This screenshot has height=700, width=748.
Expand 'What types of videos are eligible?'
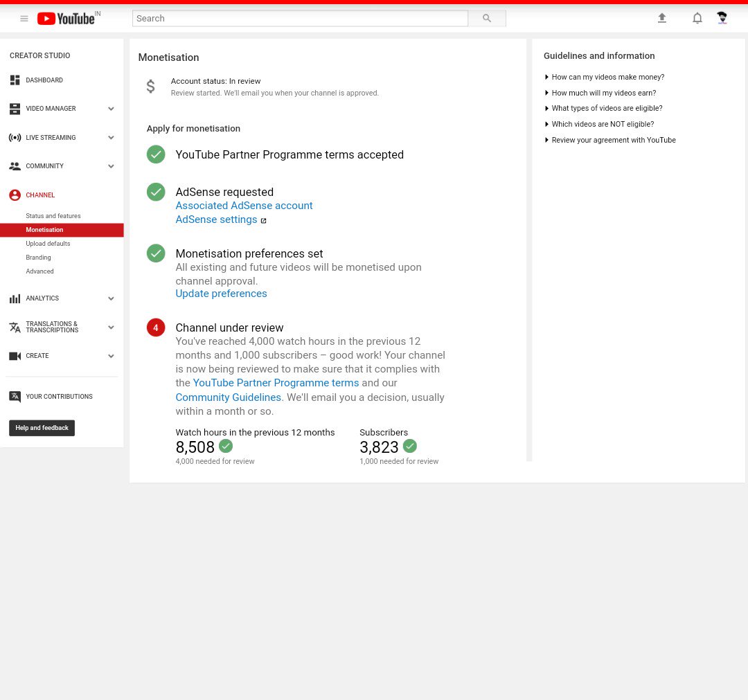pyautogui.click(x=603, y=108)
